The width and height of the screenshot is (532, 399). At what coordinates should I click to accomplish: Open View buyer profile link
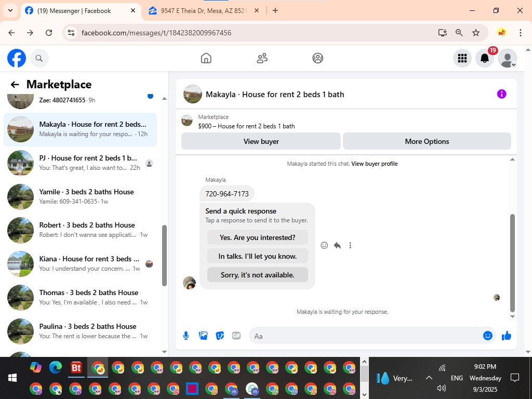tap(375, 164)
